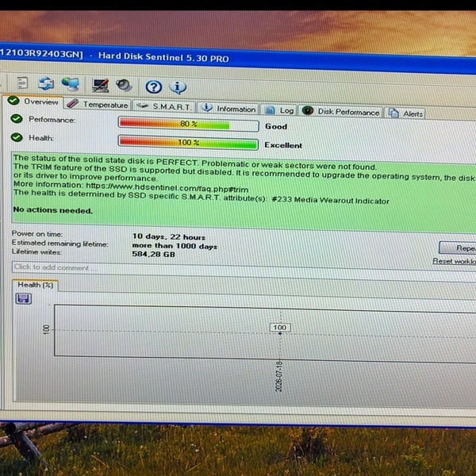Click the '584,28 GB' lifetime writes value

154,254
